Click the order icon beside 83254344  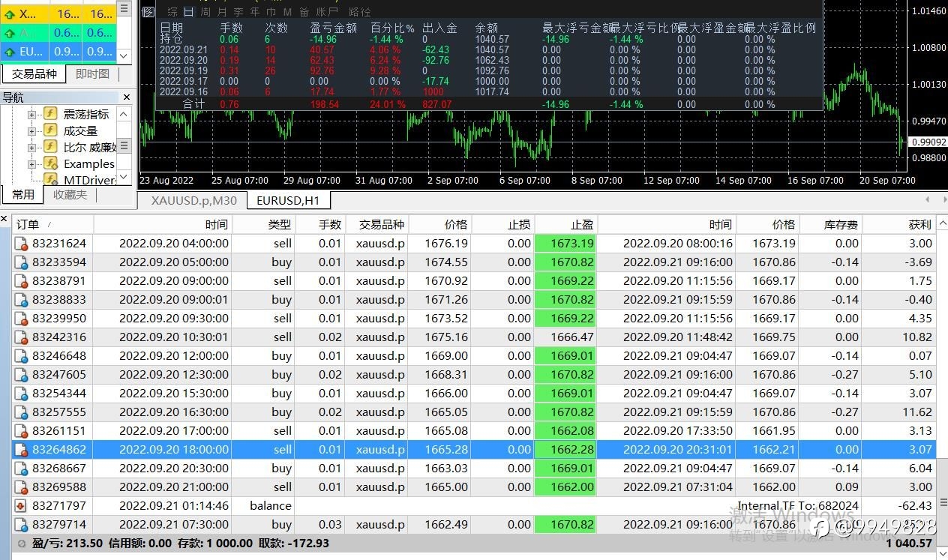click(x=22, y=394)
